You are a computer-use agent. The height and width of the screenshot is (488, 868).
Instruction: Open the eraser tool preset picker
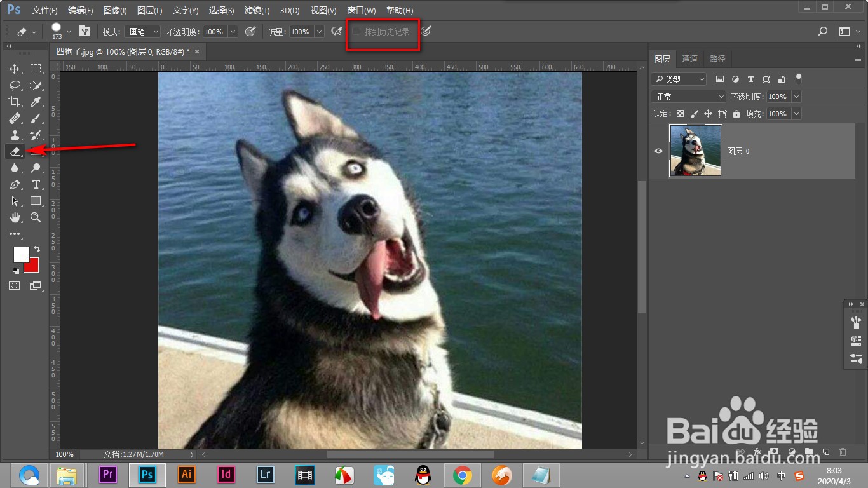(x=27, y=31)
